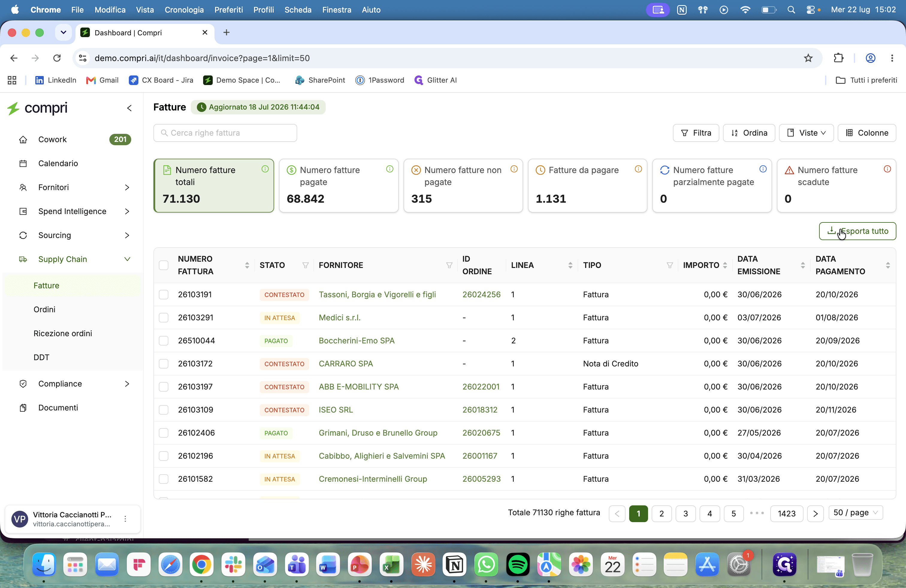Click the Esporta tutto button
This screenshot has width=906, height=588.
857,231
